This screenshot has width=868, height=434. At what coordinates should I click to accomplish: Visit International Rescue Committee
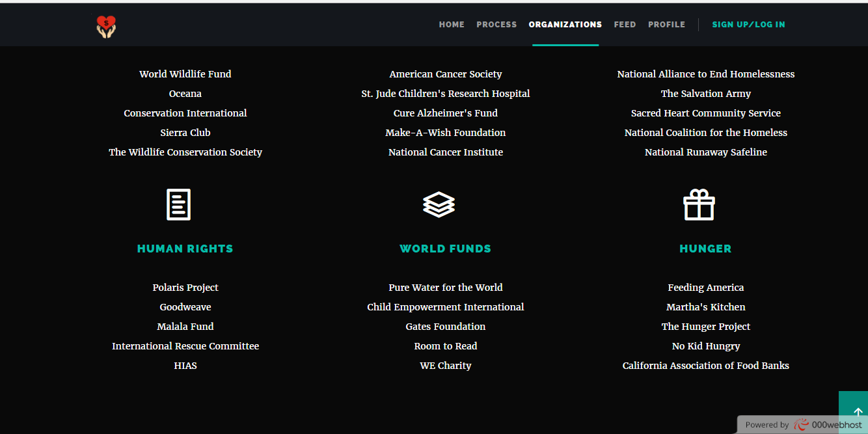point(185,346)
